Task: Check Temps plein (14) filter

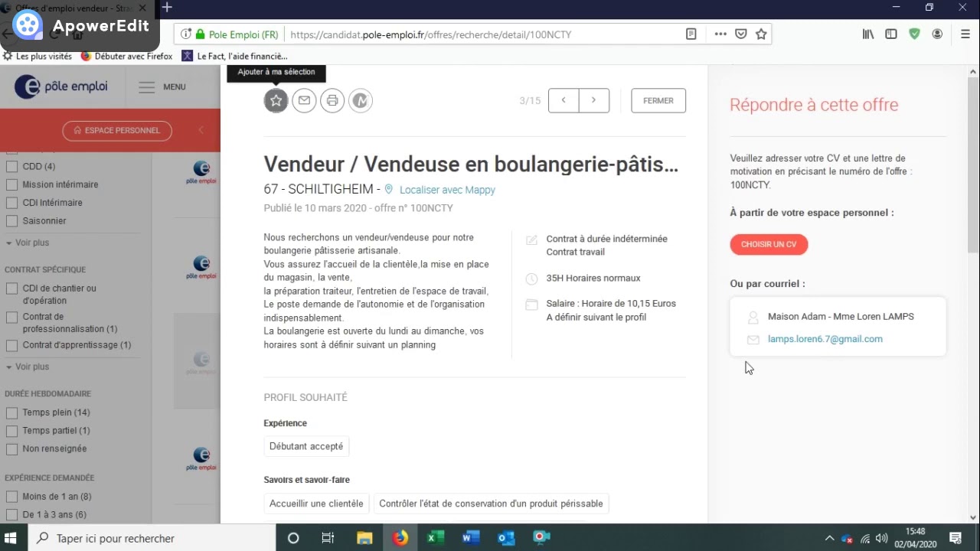Action: tap(11, 412)
